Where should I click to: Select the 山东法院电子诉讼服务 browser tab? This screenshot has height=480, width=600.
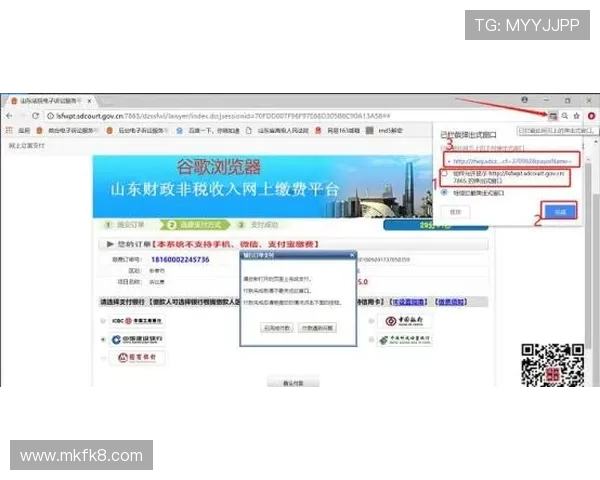coord(50,101)
